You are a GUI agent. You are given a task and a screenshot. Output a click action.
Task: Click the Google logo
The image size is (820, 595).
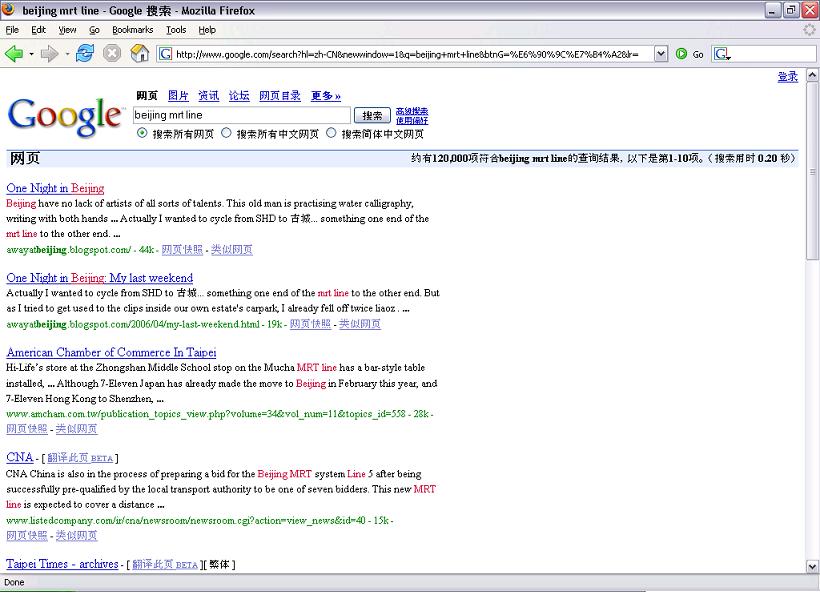pyautogui.click(x=66, y=117)
